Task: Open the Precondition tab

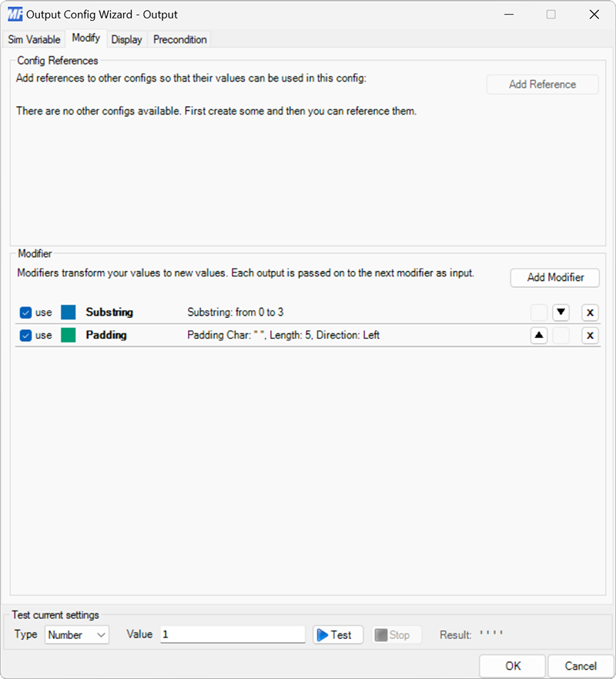Action: pos(179,38)
